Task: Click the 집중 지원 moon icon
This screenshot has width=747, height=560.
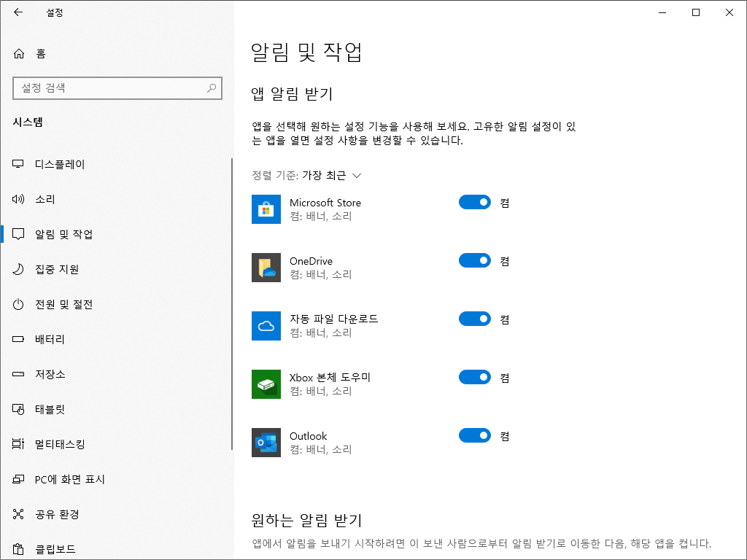Action: [x=18, y=269]
